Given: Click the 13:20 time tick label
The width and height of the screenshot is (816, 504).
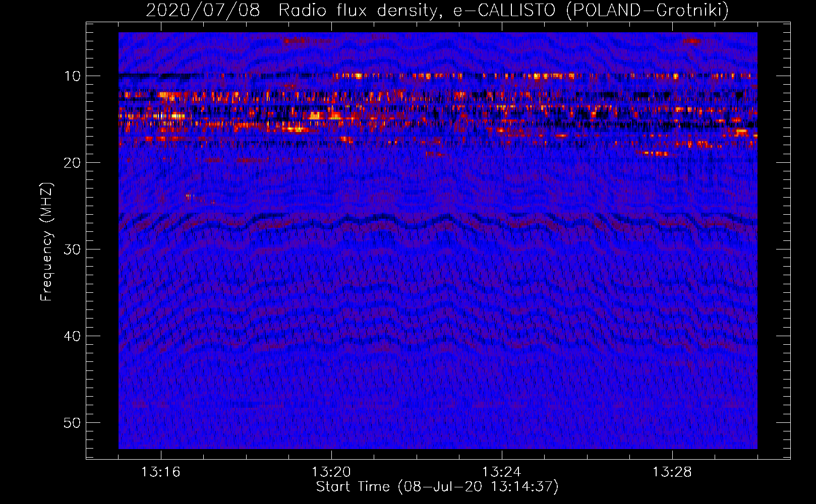Looking at the screenshot, I should pos(331,472).
